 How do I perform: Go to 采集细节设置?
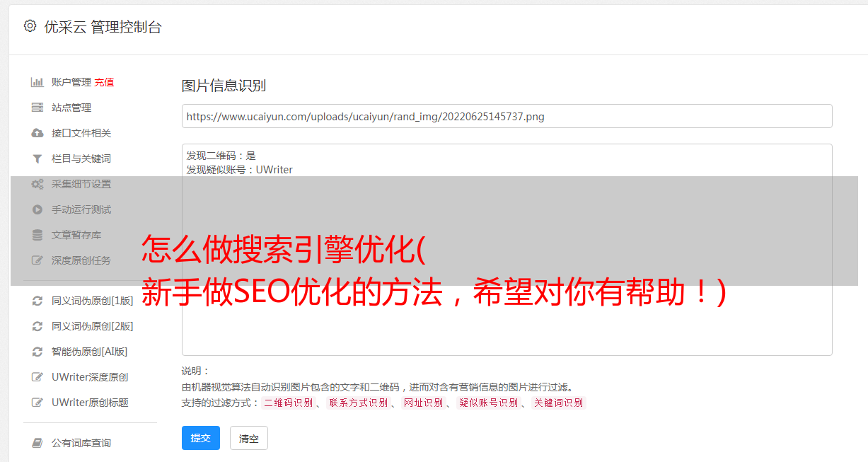coord(81,184)
